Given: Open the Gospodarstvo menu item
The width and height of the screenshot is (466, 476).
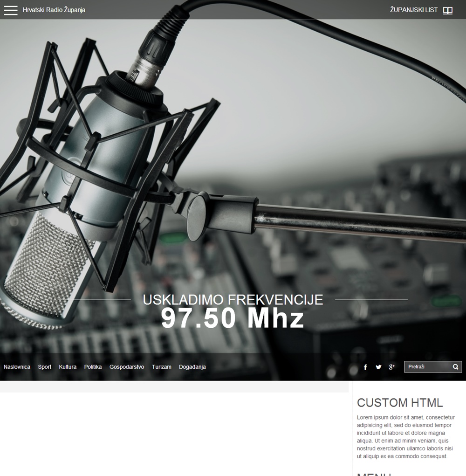Looking at the screenshot, I should (x=127, y=367).
